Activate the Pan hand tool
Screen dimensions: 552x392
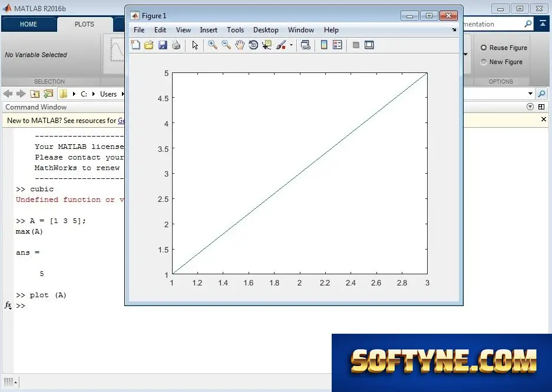click(x=240, y=45)
